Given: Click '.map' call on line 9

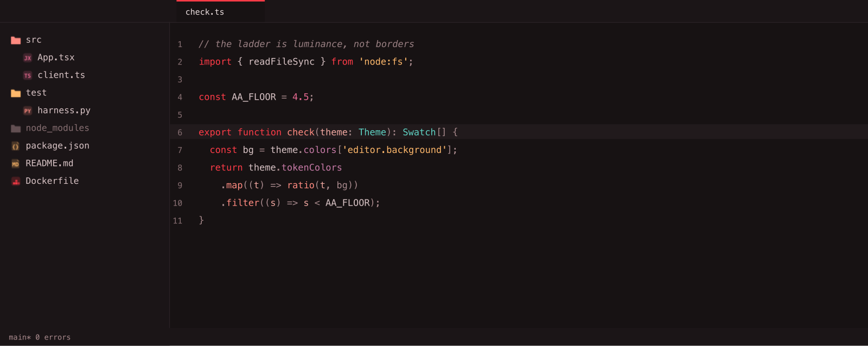Looking at the screenshot, I should click(232, 185).
